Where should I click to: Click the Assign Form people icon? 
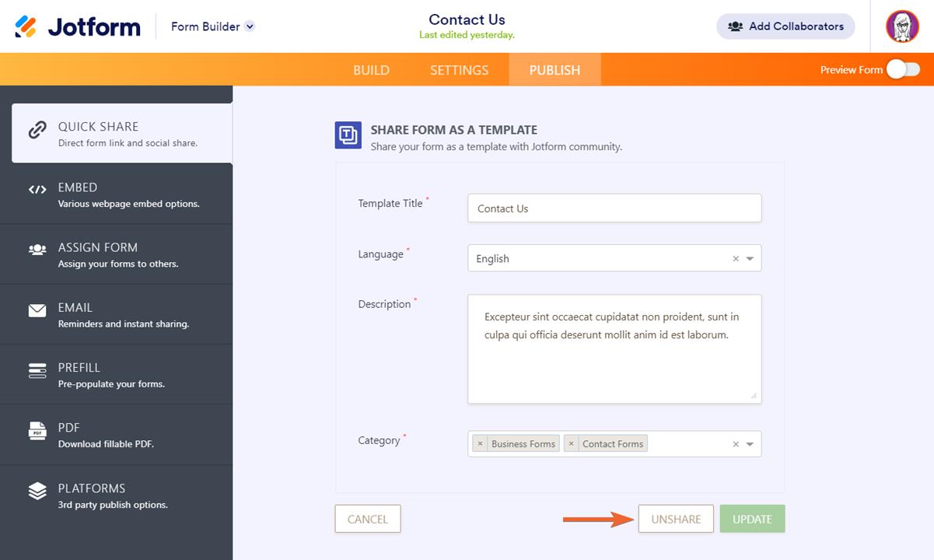point(37,250)
